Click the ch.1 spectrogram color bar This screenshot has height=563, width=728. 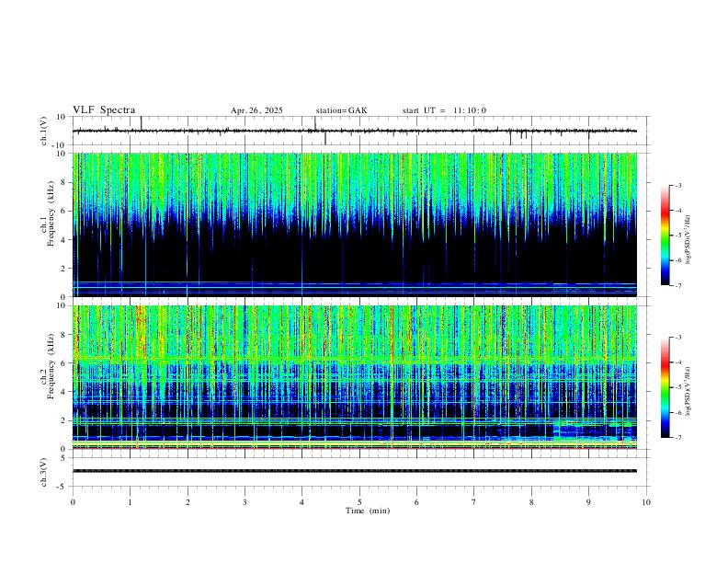[665, 236]
